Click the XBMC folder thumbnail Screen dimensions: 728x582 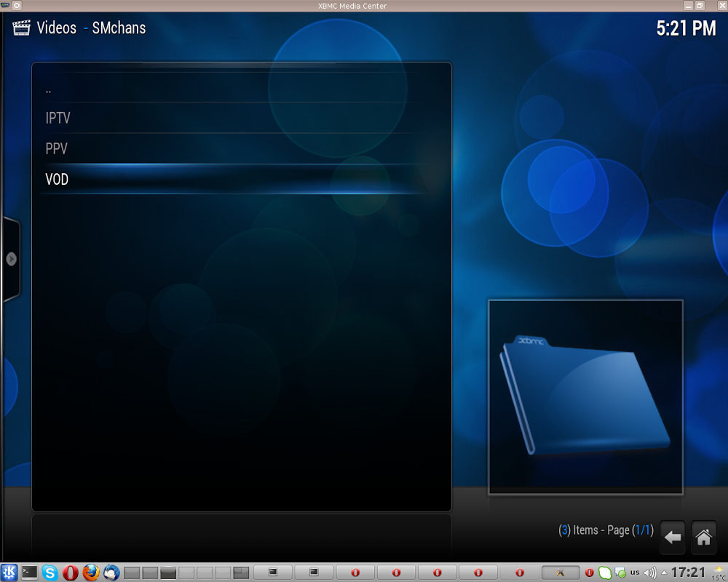pyautogui.click(x=585, y=397)
